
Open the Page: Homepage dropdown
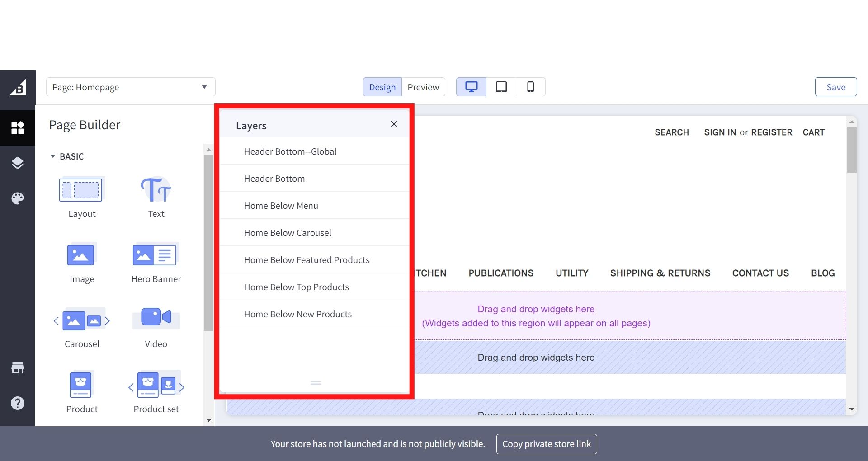[131, 87]
